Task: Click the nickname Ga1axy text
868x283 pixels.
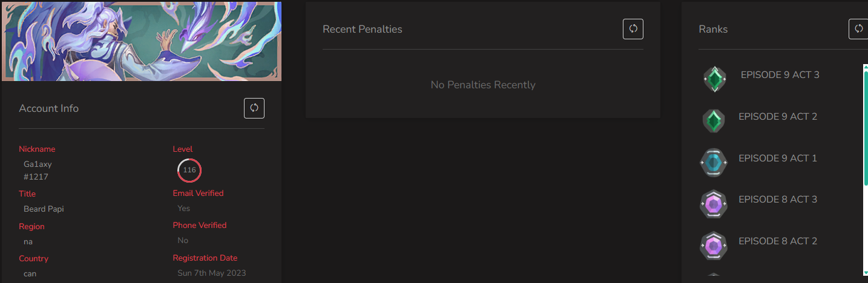Action: (x=38, y=164)
